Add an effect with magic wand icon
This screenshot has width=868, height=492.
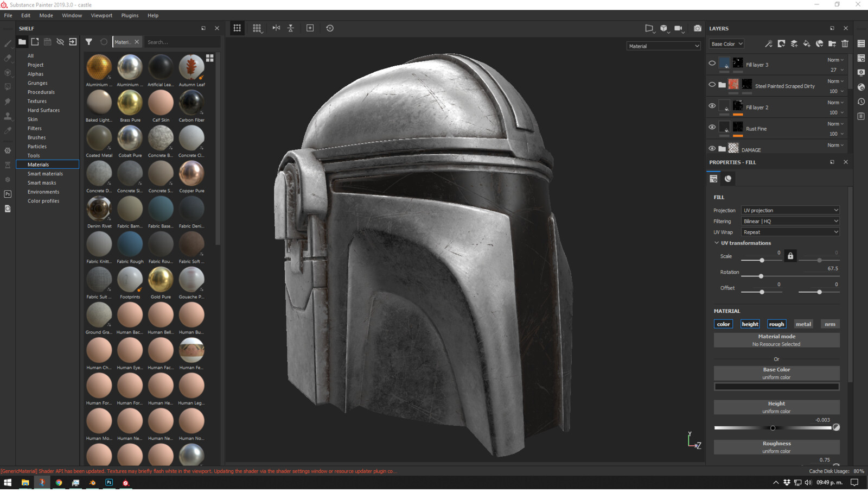pos(769,44)
